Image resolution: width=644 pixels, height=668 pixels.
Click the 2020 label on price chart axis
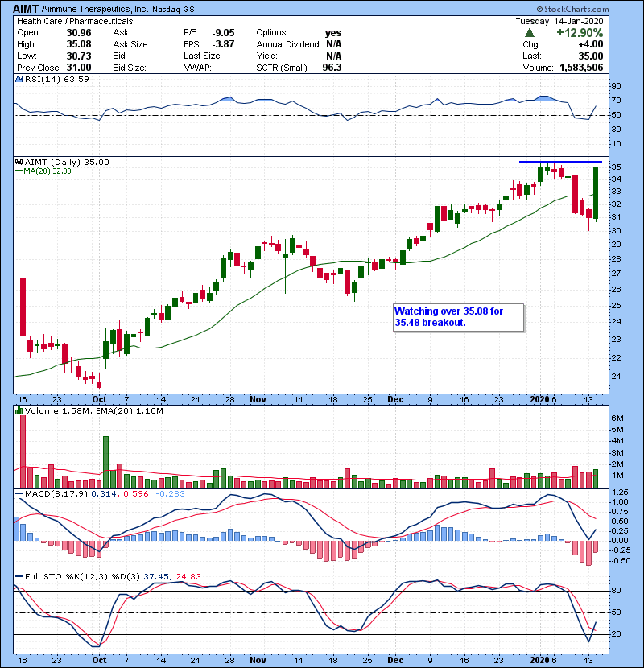pyautogui.click(x=539, y=400)
